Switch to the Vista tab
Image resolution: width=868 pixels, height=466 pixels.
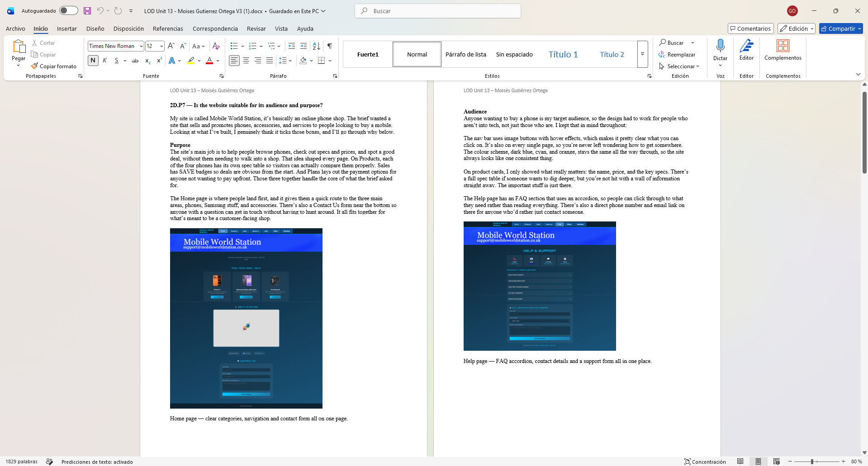tap(281, 28)
